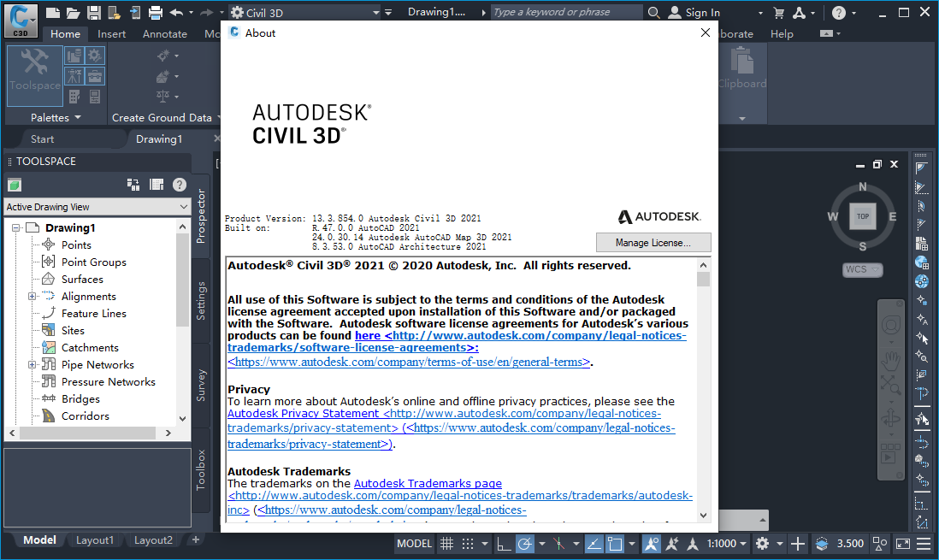Open Help using the question mark icon
939x560 pixels.
point(837,12)
